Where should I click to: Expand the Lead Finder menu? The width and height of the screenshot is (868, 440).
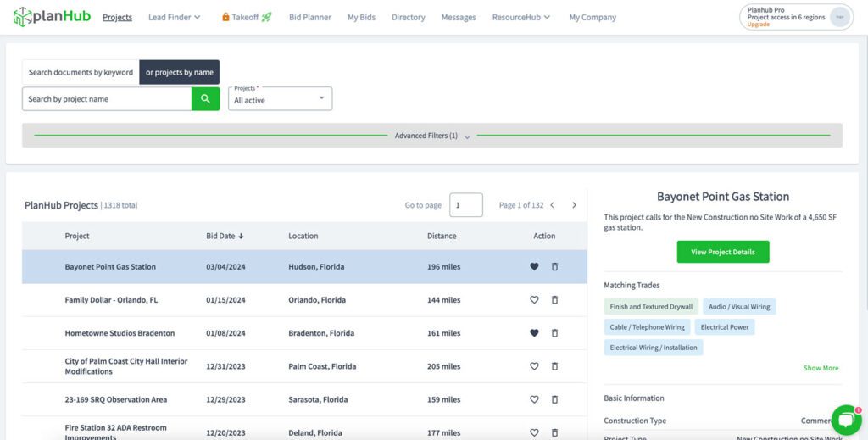[175, 17]
